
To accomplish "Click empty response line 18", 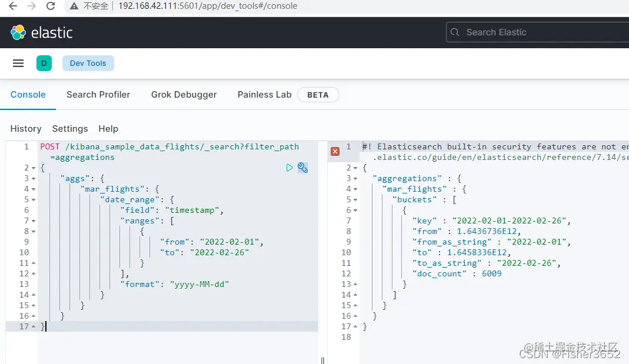I will coord(494,337).
